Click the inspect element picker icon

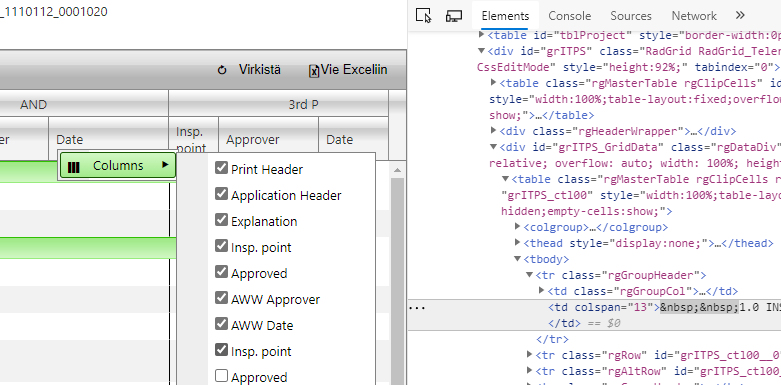pyautogui.click(x=423, y=15)
